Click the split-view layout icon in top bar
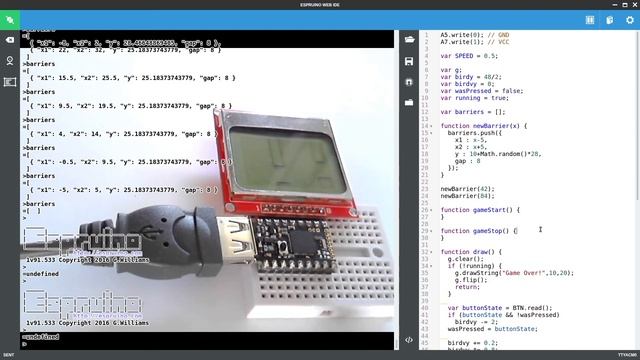The width and height of the screenshot is (640, 360). click(590, 20)
